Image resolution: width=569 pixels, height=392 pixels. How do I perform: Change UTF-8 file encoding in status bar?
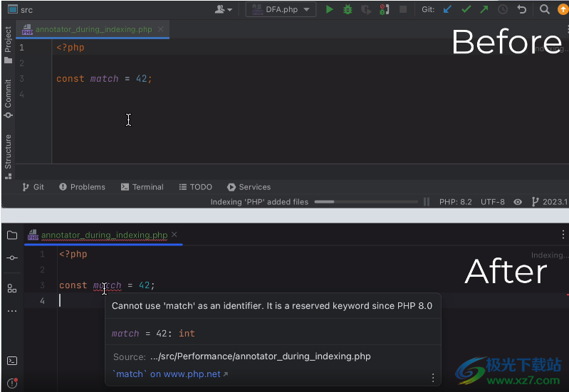[492, 202]
